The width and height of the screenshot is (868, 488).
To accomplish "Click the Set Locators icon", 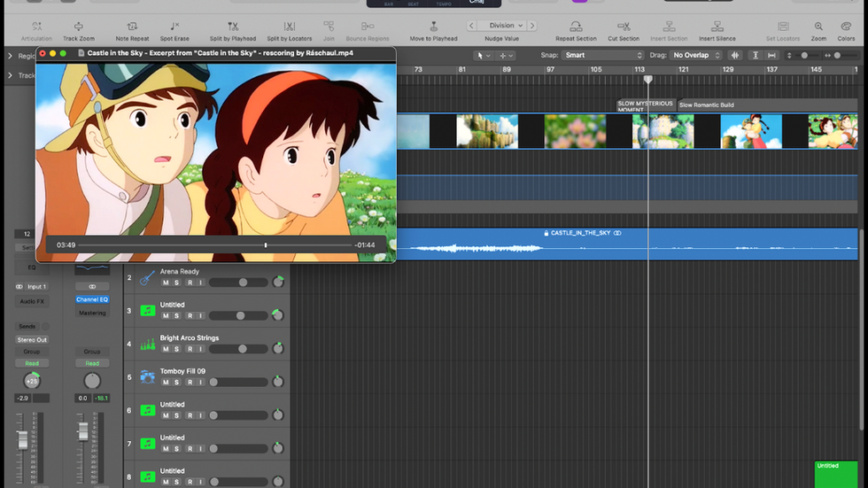I will [x=783, y=27].
